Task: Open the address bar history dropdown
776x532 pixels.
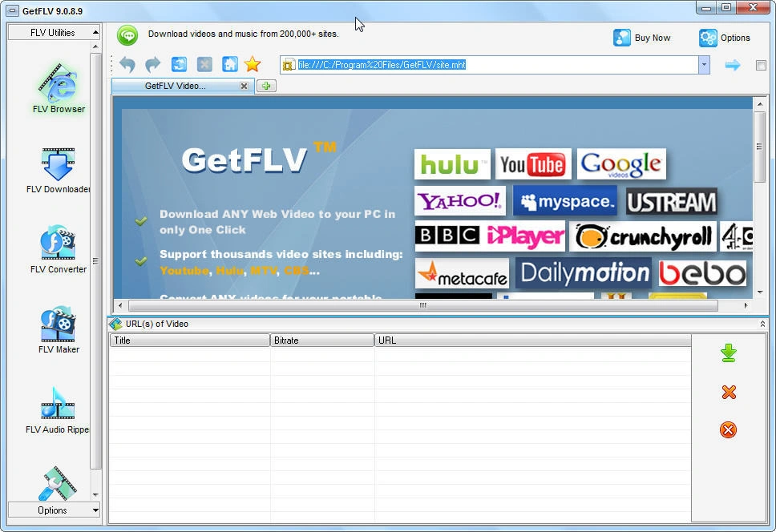Action: (x=704, y=65)
